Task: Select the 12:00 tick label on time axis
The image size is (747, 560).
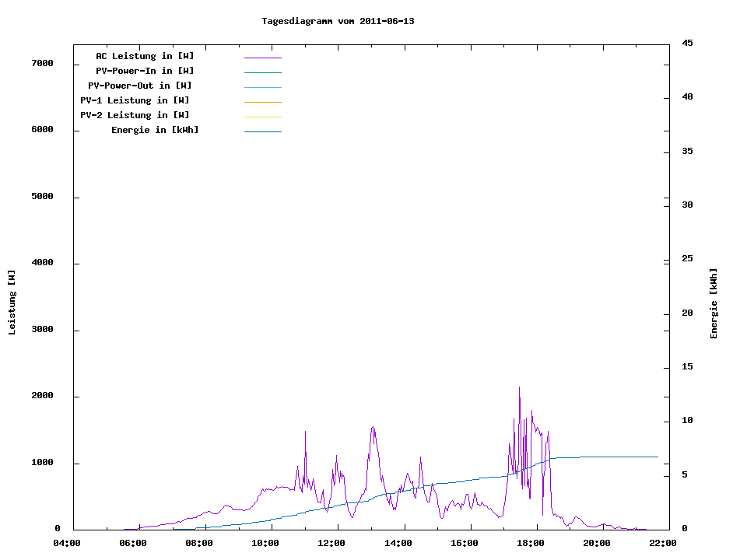Action: pyautogui.click(x=331, y=543)
